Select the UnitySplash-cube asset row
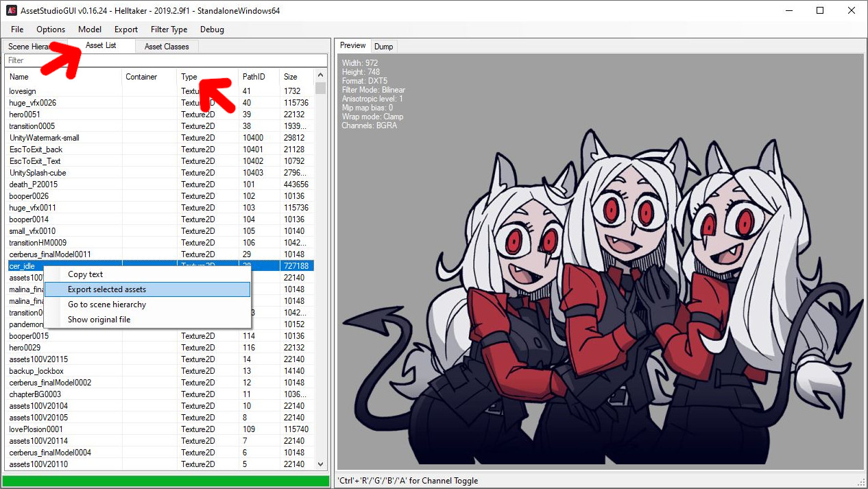Screen dimensions: 868x489 [160, 173]
